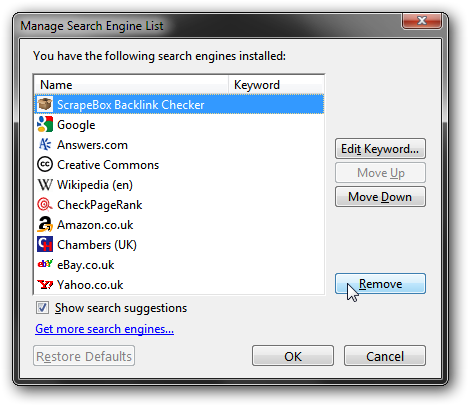The width and height of the screenshot is (469, 406).
Task: Click the Move Up button
Action: [380, 173]
